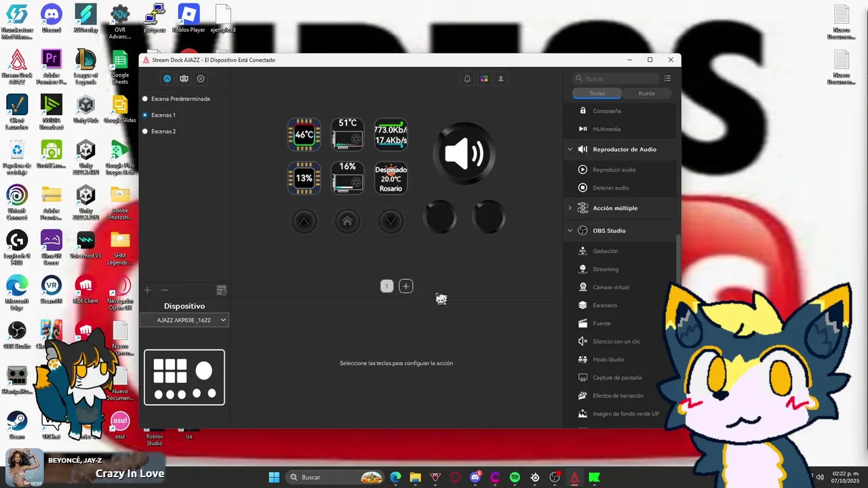The height and width of the screenshot is (488, 868).
Task: Select the rightmost empty knob
Action: click(x=489, y=218)
